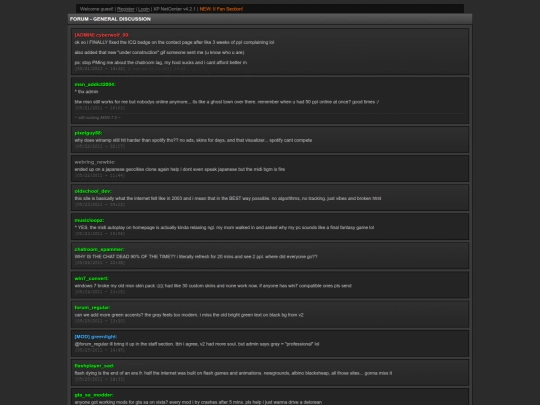Click the 'flash dying is the end' post
Image resolution: width=540 pixels, height=405 pixels.
click(233, 373)
